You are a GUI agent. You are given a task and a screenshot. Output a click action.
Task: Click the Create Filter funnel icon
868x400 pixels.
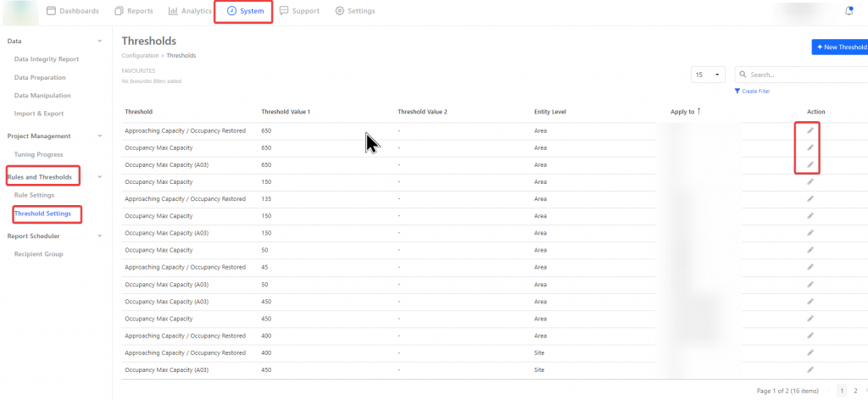click(738, 91)
